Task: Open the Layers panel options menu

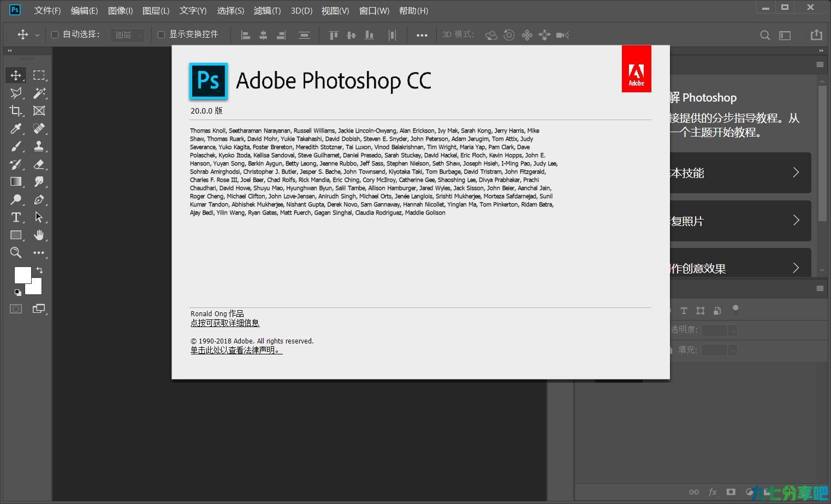Action: click(x=820, y=288)
